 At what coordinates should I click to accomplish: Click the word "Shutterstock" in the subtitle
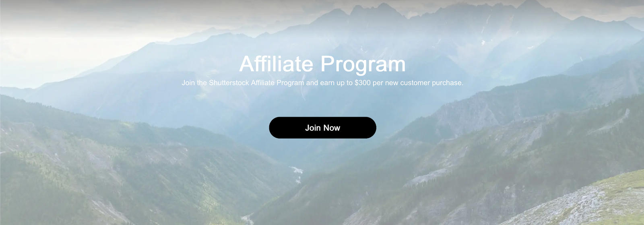229,83
